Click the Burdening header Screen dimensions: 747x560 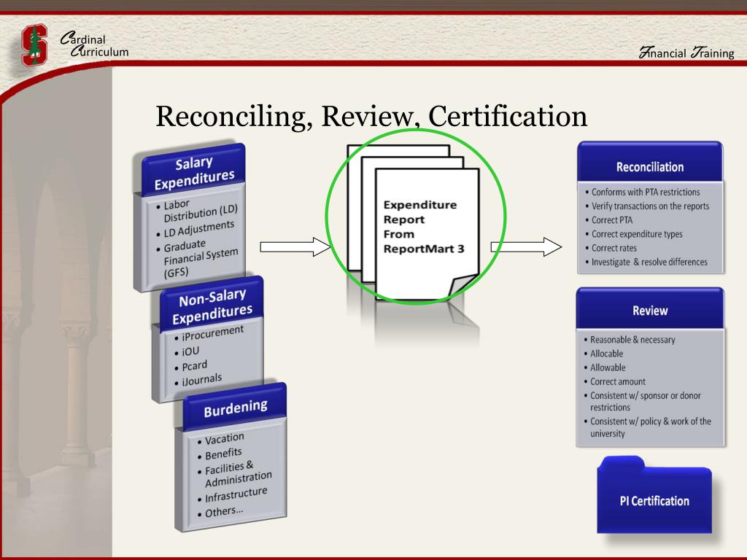click(x=236, y=408)
